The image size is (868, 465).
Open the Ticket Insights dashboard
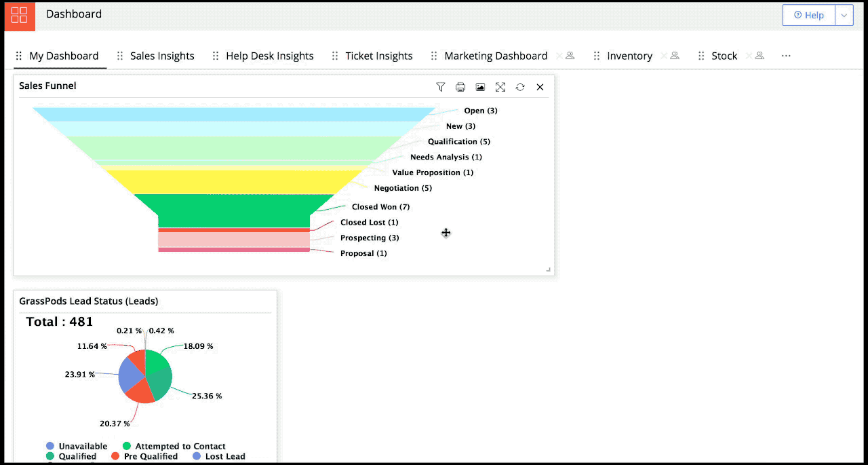coord(379,56)
